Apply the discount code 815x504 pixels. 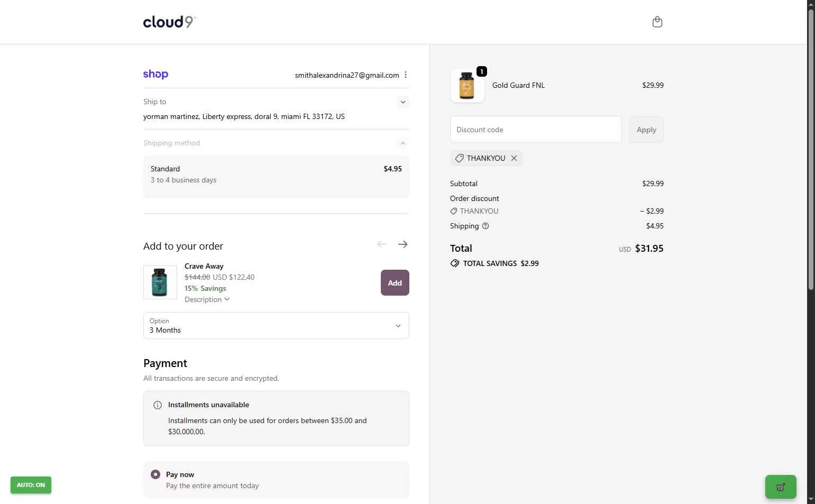(646, 130)
